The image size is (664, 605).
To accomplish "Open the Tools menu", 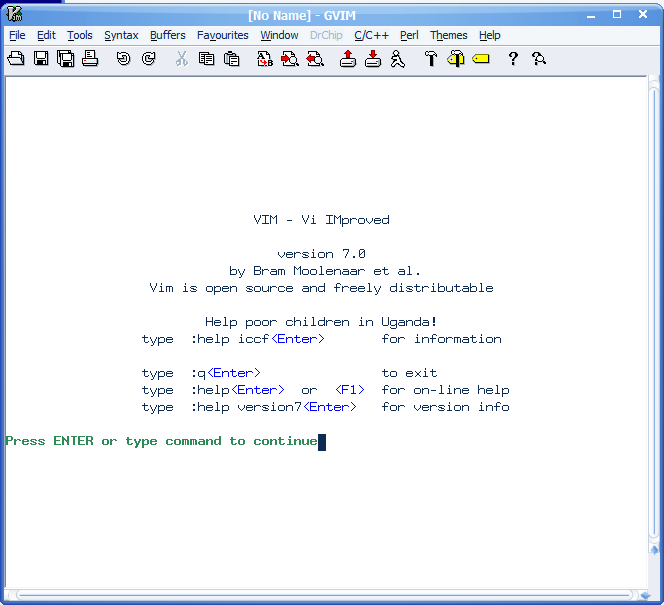I will point(80,35).
